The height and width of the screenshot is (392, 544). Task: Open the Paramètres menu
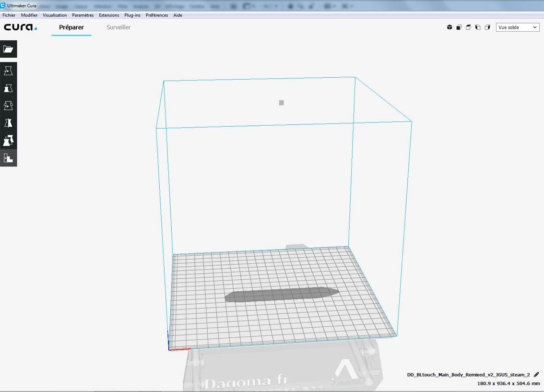(83, 15)
